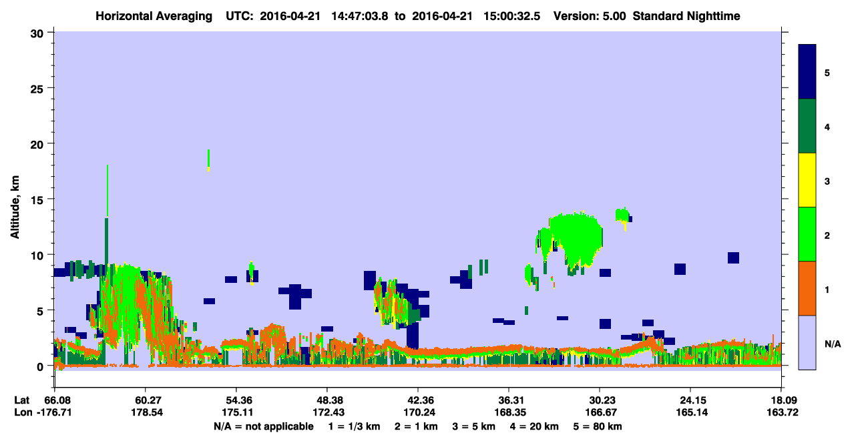
Task: Click the y-axis tick label 20
Action: tap(39, 144)
